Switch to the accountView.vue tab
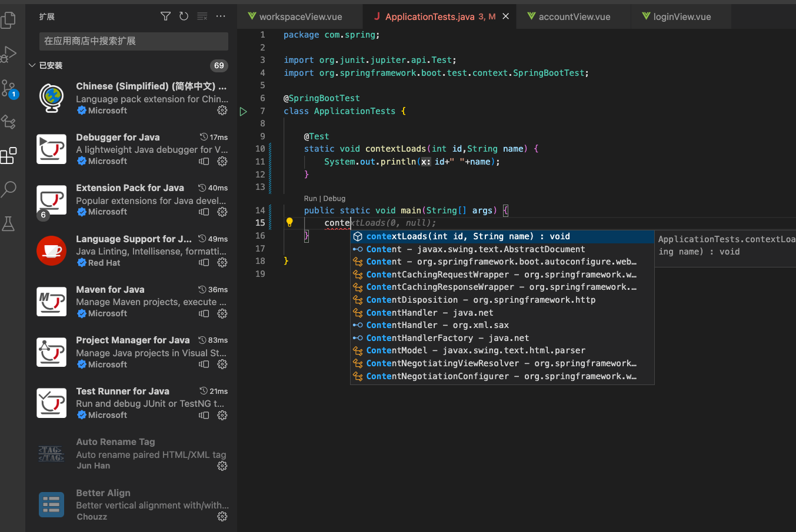This screenshot has width=796, height=532. pyautogui.click(x=572, y=16)
